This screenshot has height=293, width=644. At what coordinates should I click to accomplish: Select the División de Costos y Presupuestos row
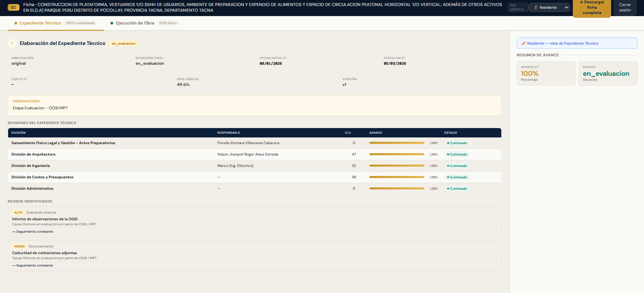pos(42,177)
